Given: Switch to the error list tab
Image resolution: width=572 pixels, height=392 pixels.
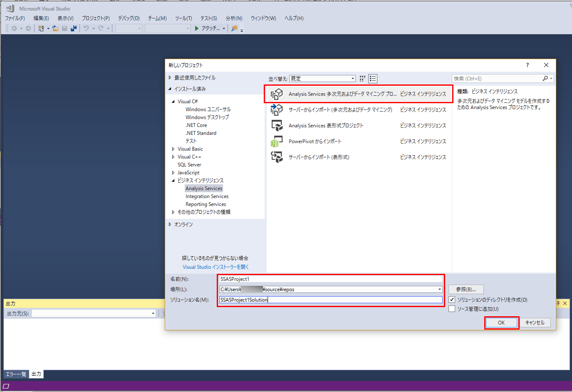Looking at the screenshot, I should 16,374.
